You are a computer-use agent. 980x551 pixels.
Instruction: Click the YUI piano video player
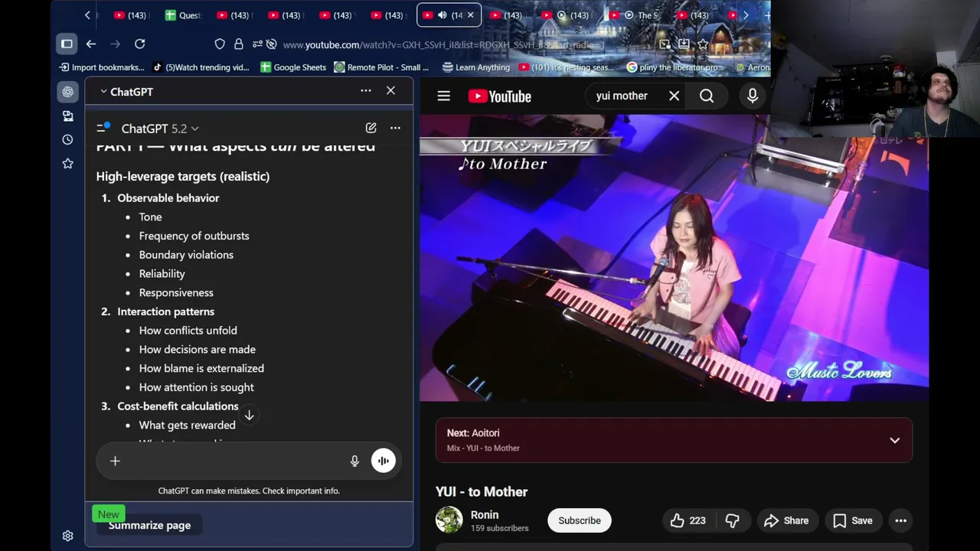point(674,258)
